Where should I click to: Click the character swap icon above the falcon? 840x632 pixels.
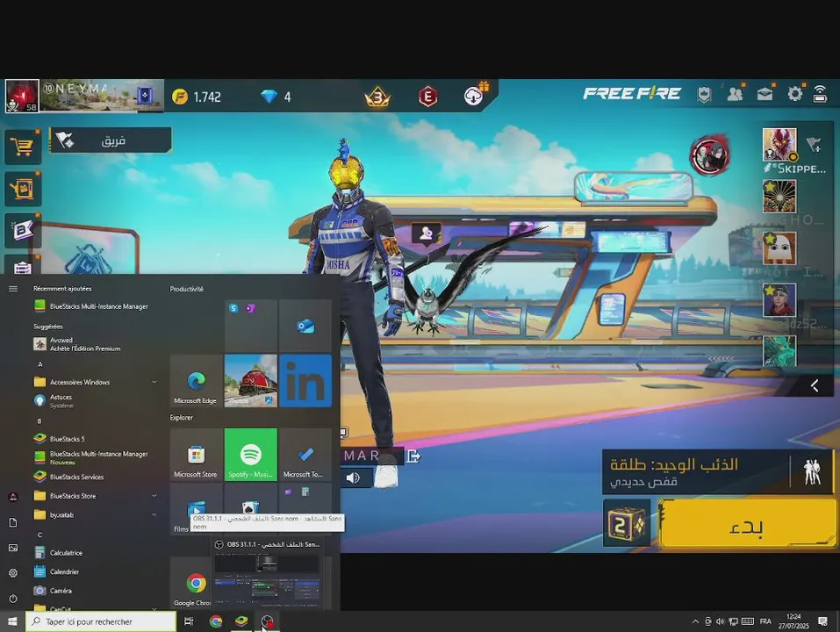coord(426,234)
